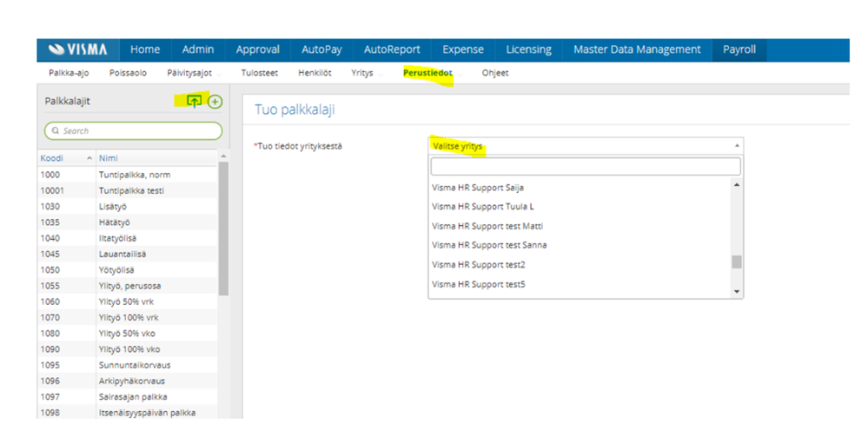This screenshot has width=868, height=431.
Task: Select Visma HR Support test5
Action: pos(580,284)
